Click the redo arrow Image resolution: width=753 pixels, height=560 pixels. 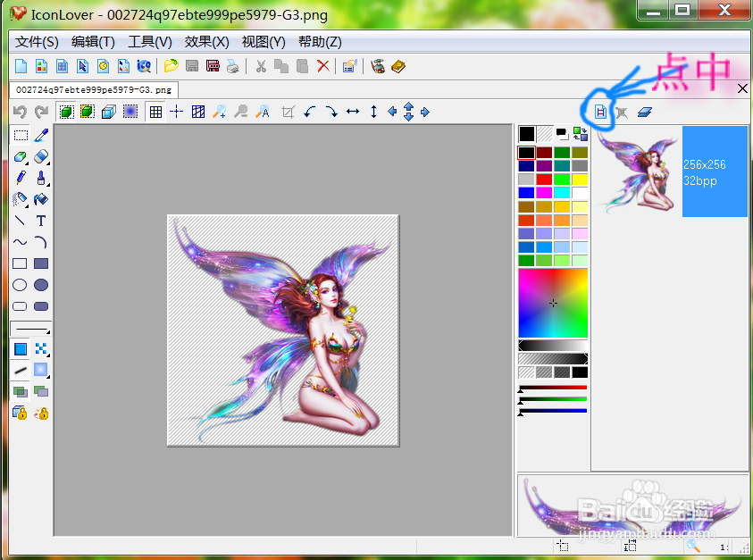[41, 112]
